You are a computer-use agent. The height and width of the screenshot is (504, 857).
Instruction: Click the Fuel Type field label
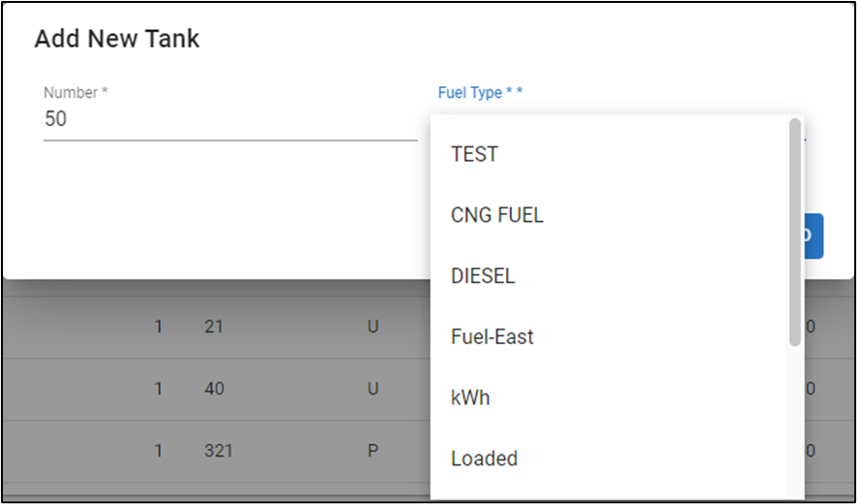click(x=480, y=93)
